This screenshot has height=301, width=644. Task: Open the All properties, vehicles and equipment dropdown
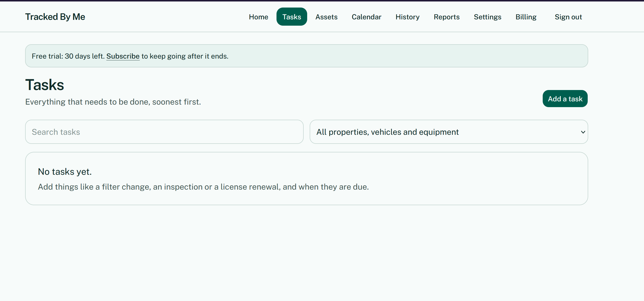[449, 132]
